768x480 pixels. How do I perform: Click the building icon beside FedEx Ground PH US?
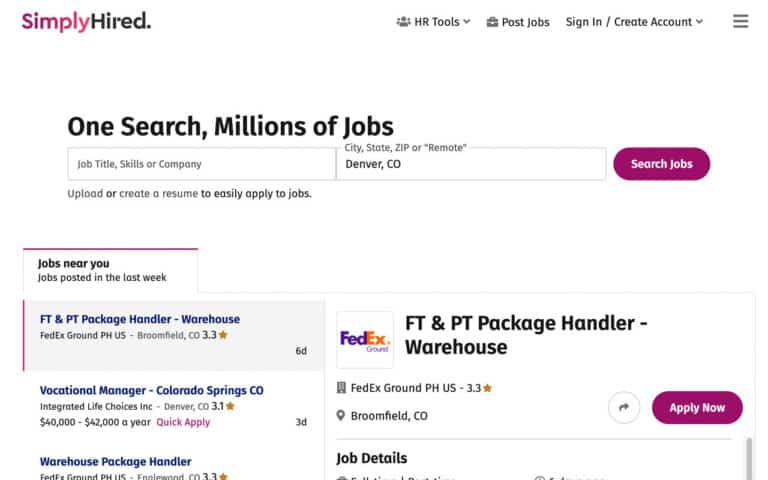point(341,388)
